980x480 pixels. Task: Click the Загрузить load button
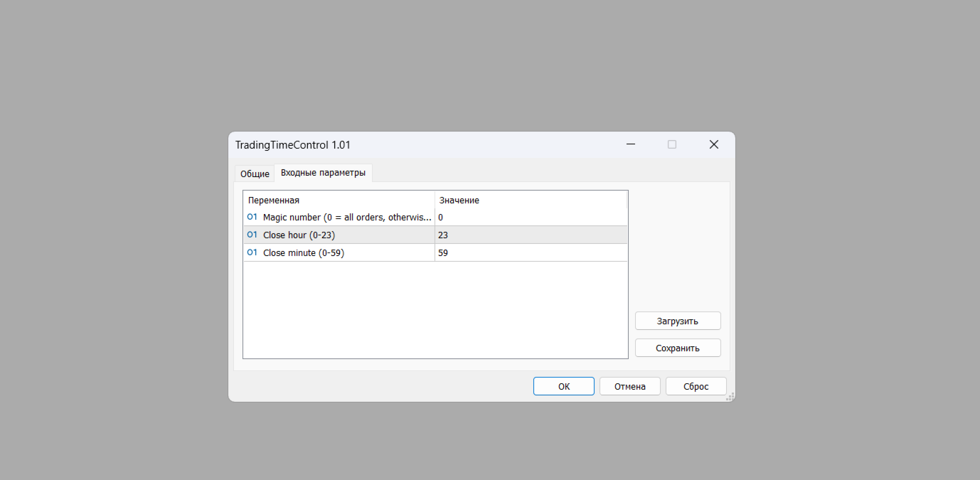[x=677, y=321]
